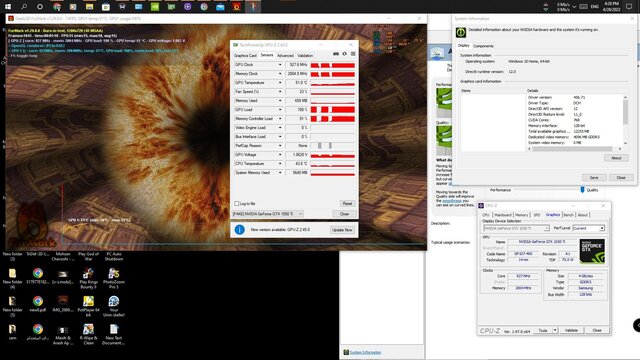Viewport: 640px width, 360px height.
Task: Open Mash & Arash desktop file icon
Action: 62,334
